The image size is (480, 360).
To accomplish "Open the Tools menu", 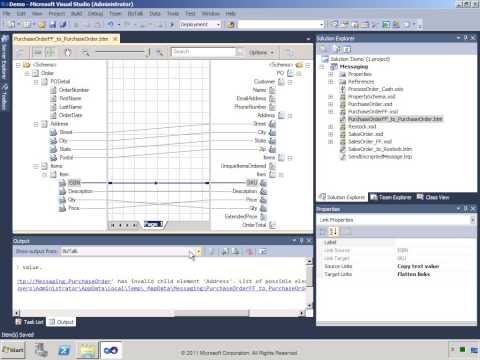I will 173,14.
